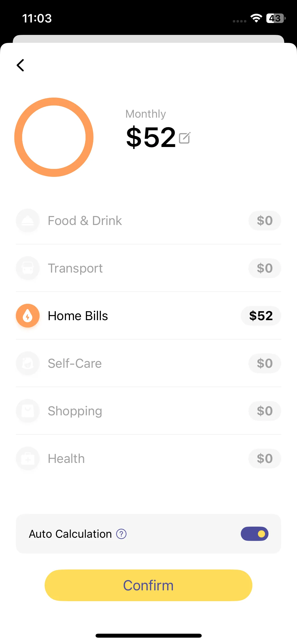Tap the orange Home Bills icon
This screenshot has width=297, height=644.
click(28, 316)
